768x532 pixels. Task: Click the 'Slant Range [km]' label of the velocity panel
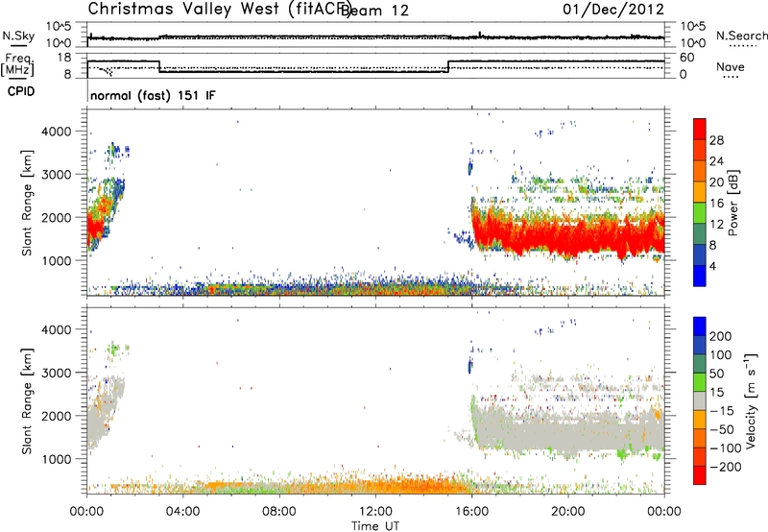tap(27, 400)
